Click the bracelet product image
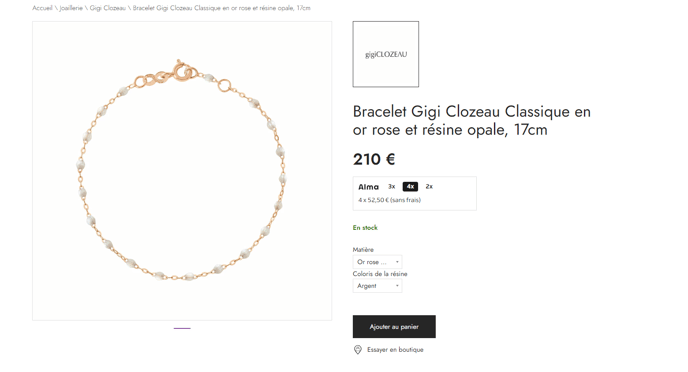Screen dimensions: 688x372 tap(182, 171)
